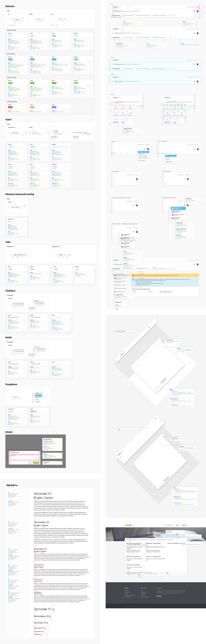Click Выйти из аккаунта in profile menu
Screen dimensions: 206x644
142,160
